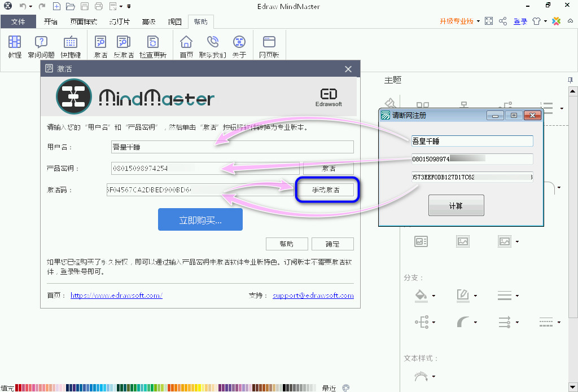Viewport: 578px width, 392px height.
Task: Click the 手动激活 manual activation button
Action: coord(326,190)
